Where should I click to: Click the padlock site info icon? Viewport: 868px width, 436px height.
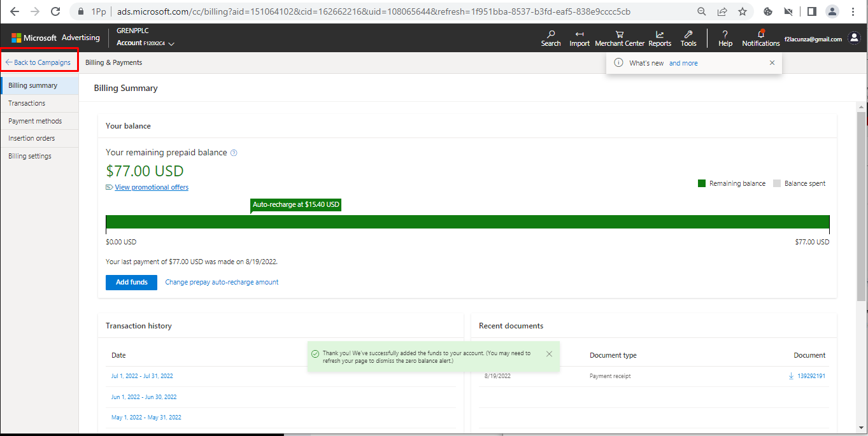coord(80,11)
